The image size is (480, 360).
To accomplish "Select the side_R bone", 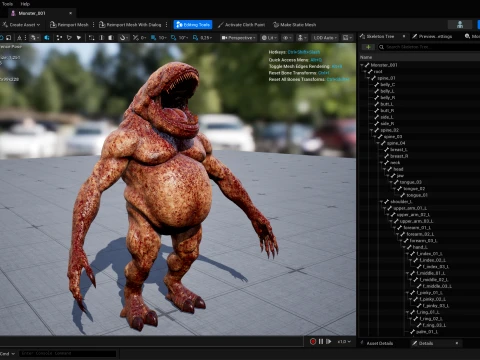I will point(387,124).
